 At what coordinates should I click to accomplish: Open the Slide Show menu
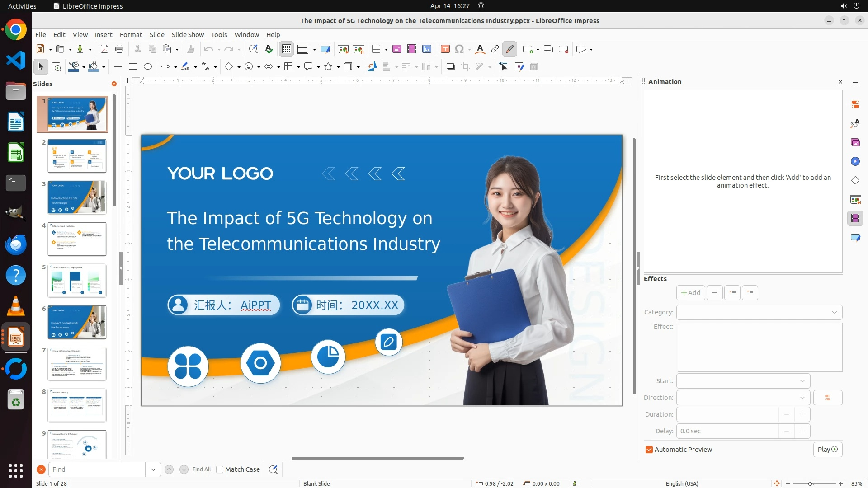[x=188, y=35]
